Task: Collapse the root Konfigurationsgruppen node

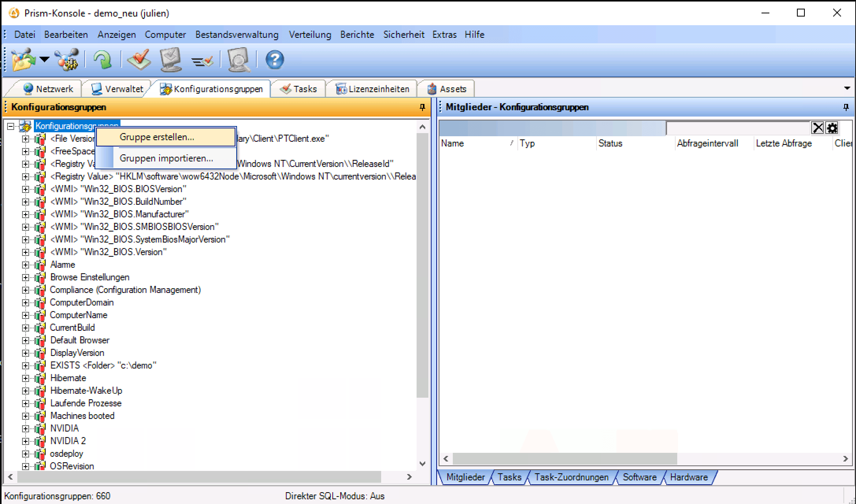Action: pyautogui.click(x=11, y=126)
